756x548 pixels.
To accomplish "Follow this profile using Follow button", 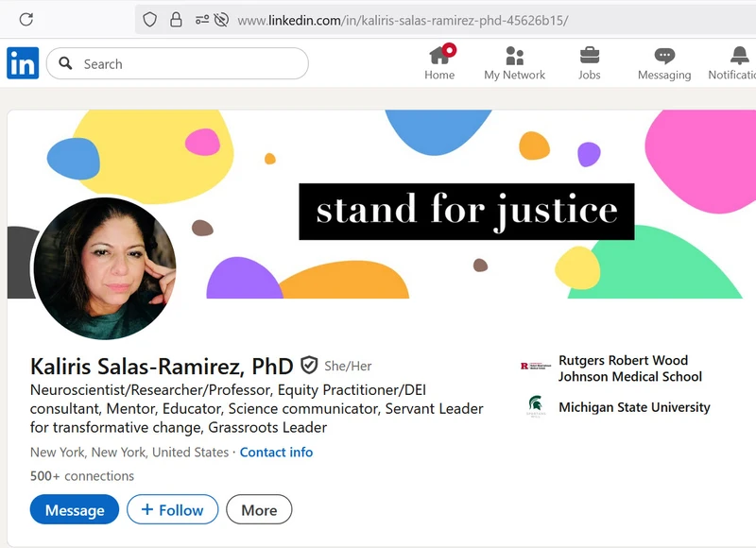I will pyautogui.click(x=172, y=510).
